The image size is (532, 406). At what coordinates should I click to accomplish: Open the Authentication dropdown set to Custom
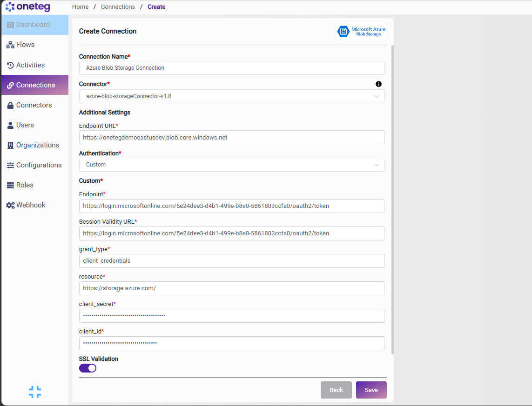pyautogui.click(x=232, y=165)
